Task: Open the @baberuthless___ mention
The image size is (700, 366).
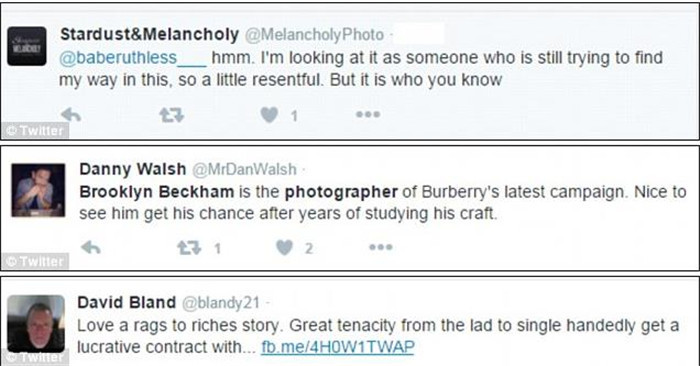Action: pyautogui.click(x=133, y=58)
